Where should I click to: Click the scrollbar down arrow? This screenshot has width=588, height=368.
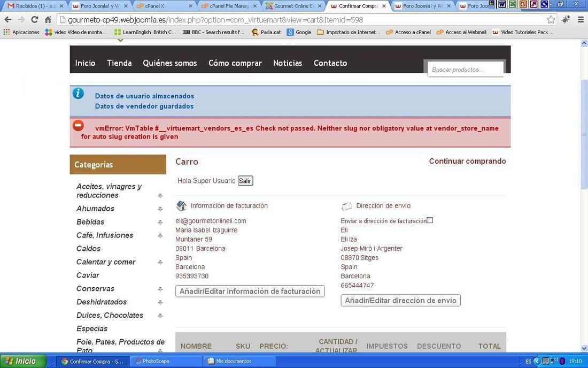coord(584,348)
